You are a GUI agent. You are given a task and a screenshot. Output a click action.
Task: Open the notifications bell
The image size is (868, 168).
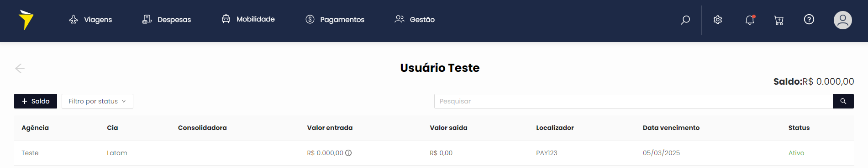coord(750,20)
